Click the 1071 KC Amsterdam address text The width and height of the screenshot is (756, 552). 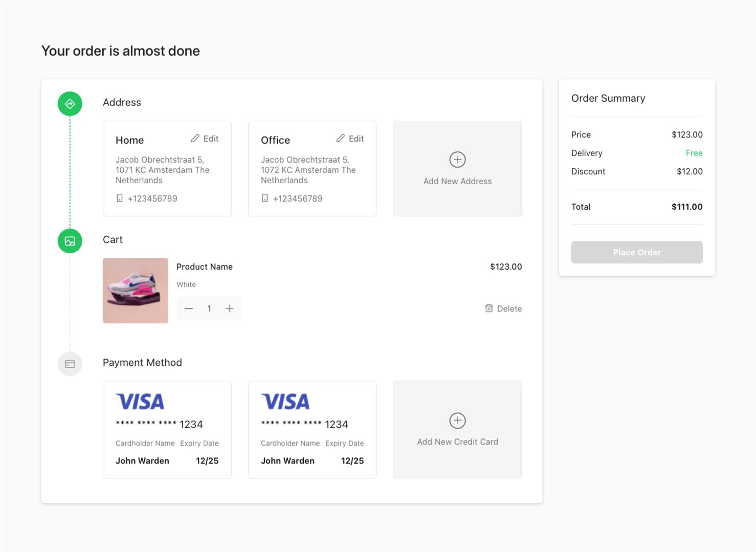coord(162,170)
